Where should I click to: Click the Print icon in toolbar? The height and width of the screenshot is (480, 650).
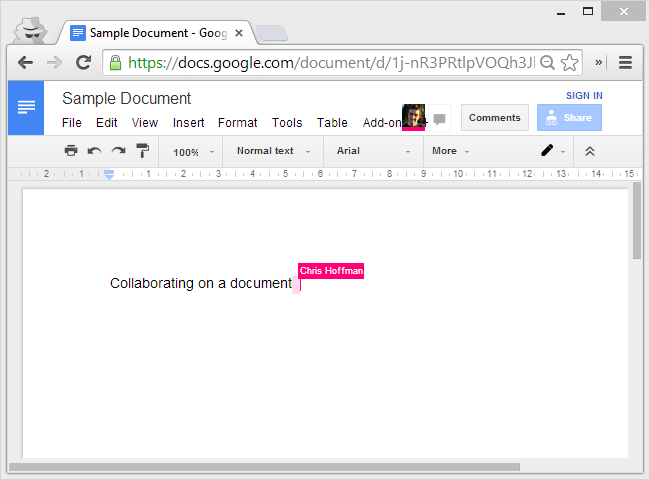(71, 151)
